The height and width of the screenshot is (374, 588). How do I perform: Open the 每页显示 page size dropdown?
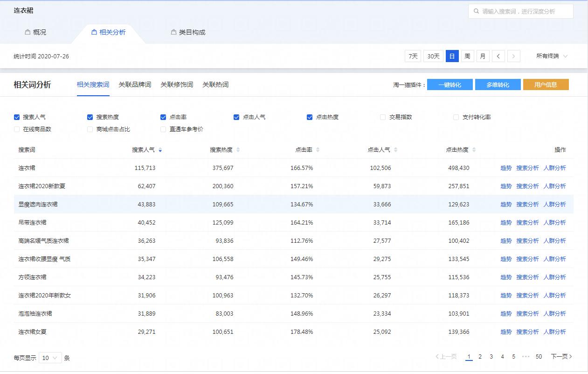coord(50,357)
